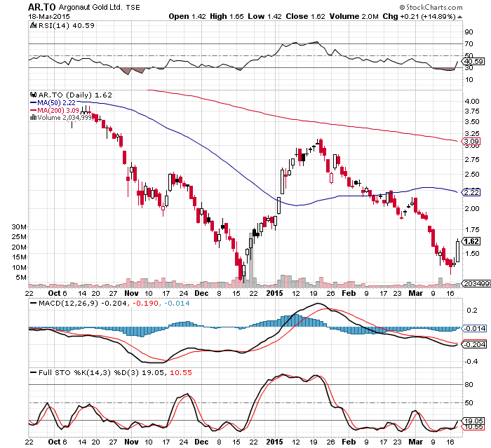Click the 10.55 stochastic %D value in legend
Viewport: 491px width, 448px height.
click(x=181, y=373)
